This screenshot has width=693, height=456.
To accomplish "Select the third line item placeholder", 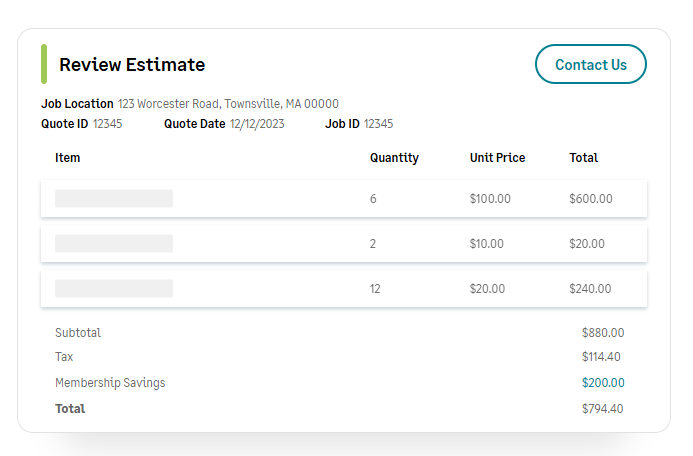I will (114, 288).
